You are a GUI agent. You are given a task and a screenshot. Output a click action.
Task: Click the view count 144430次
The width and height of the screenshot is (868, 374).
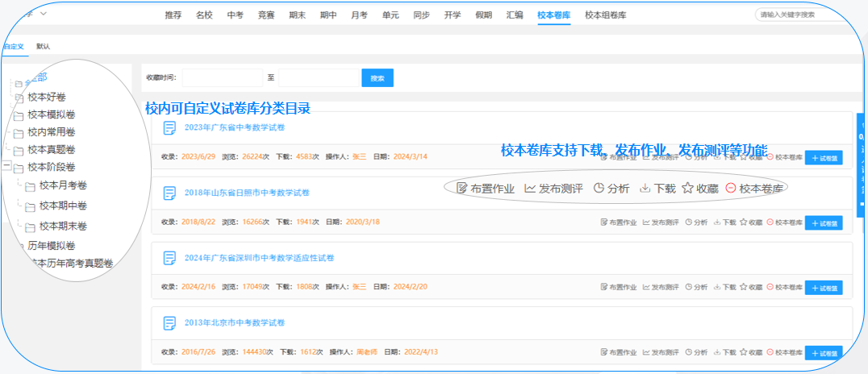pos(258,352)
